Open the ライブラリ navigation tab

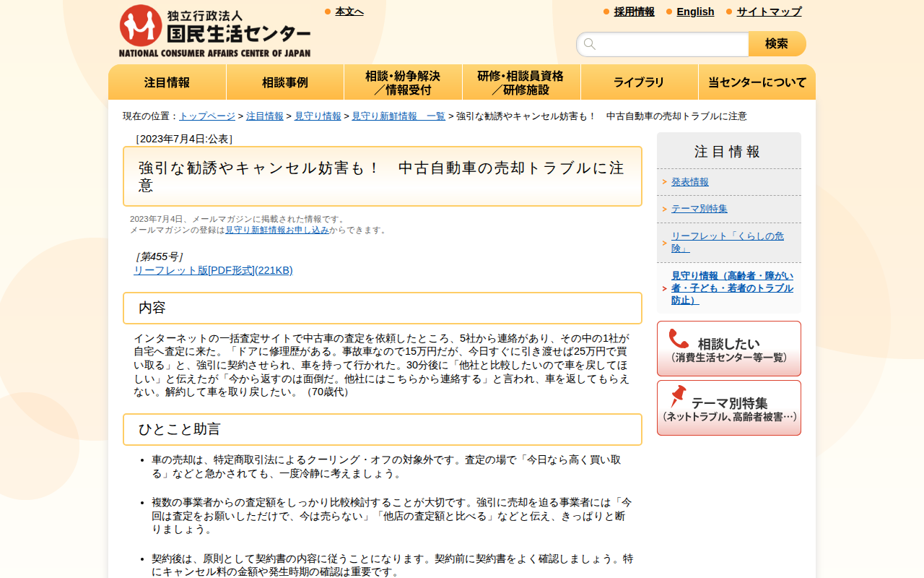pos(639,82)
